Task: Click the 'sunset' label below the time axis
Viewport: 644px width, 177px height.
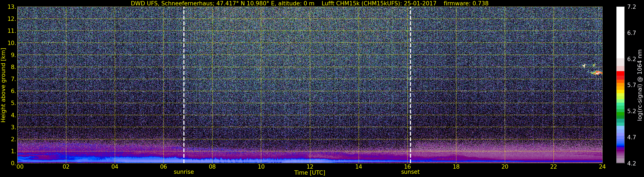Action: coord(410,172)
